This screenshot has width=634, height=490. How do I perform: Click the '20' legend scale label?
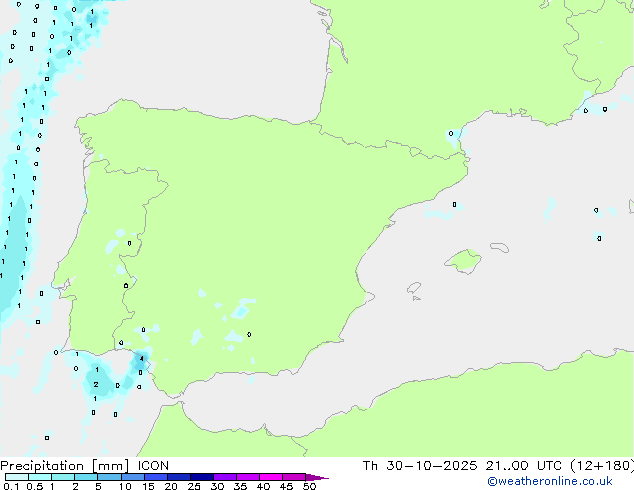[x=171, y=486]
